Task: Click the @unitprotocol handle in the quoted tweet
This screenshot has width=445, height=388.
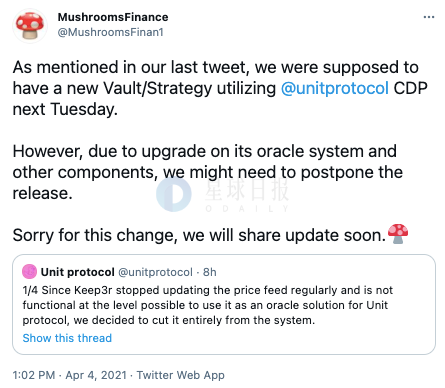Action: (155, 272)
